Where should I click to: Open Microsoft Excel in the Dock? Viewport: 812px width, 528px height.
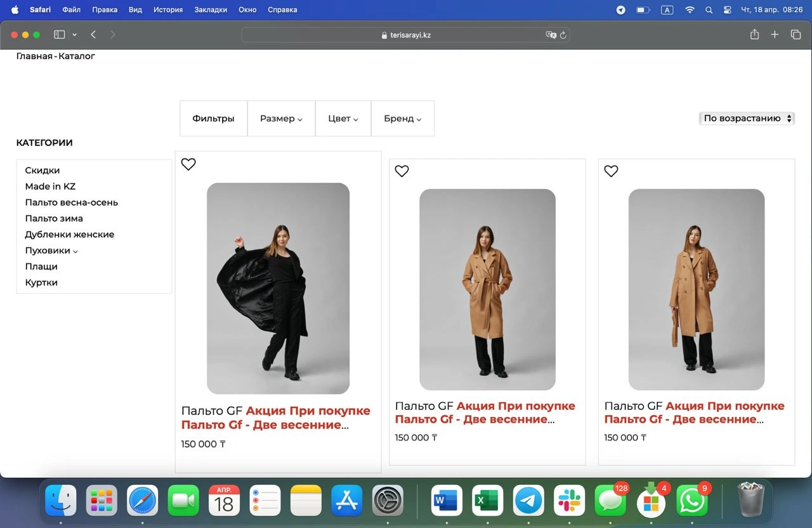pos(488,501)
